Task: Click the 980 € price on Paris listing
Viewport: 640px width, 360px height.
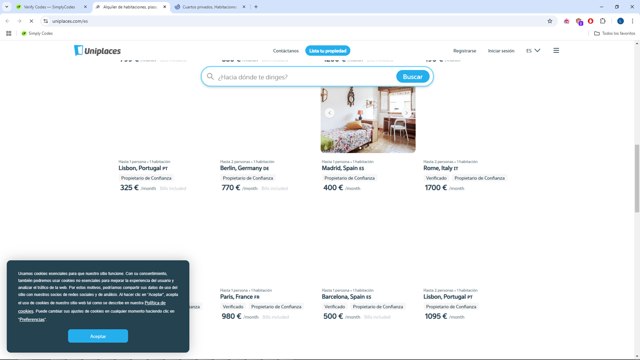Action: [231, 316]
